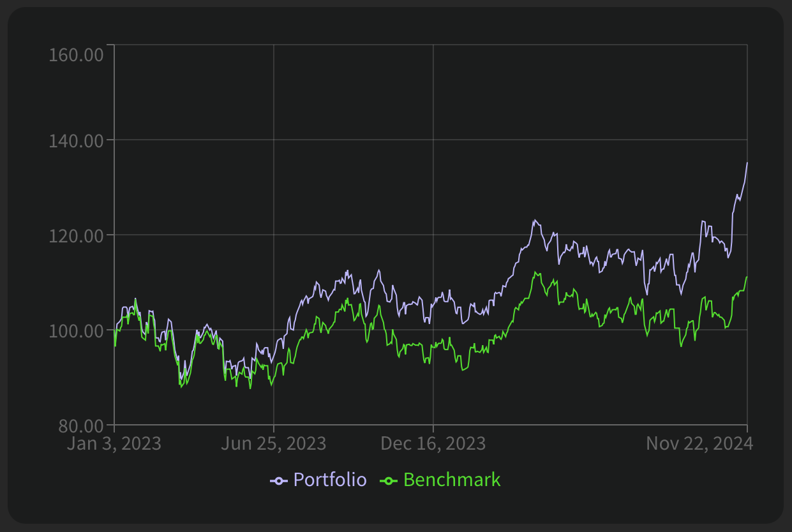Screen dimensions: 792x532
Task: Select the 80.00 y-axis label
Action: [79, 425]
